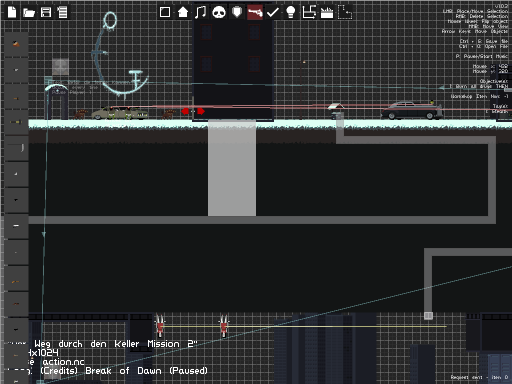Pick the topmost palette slot with orange item
Viewport: 512px width, 384px height.
coord(16,44)
